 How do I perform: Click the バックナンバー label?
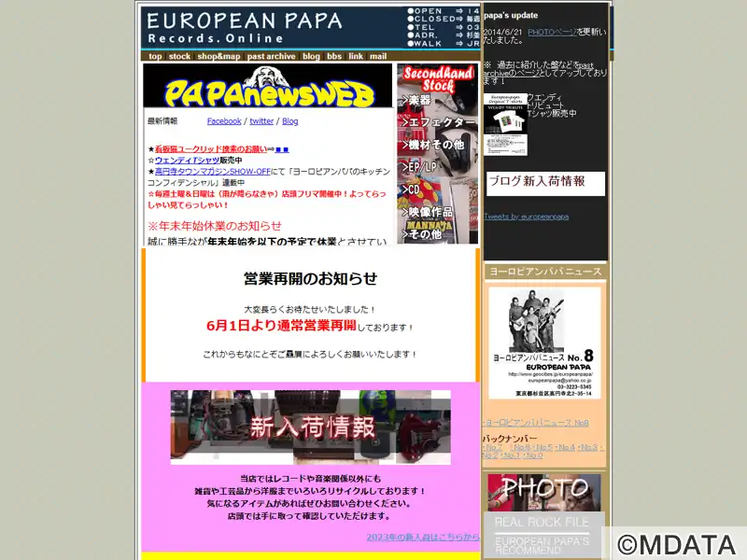[510, 439]
